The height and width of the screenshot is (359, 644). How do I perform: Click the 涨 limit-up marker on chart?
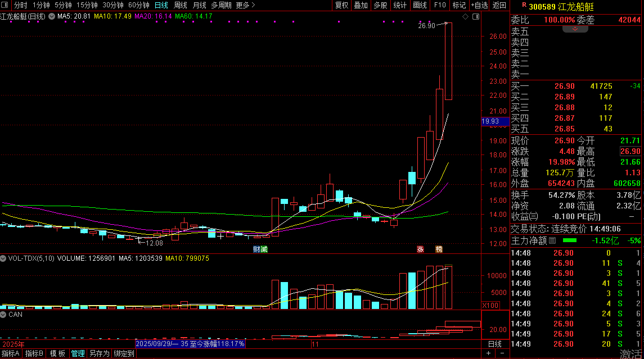(420, 249)
